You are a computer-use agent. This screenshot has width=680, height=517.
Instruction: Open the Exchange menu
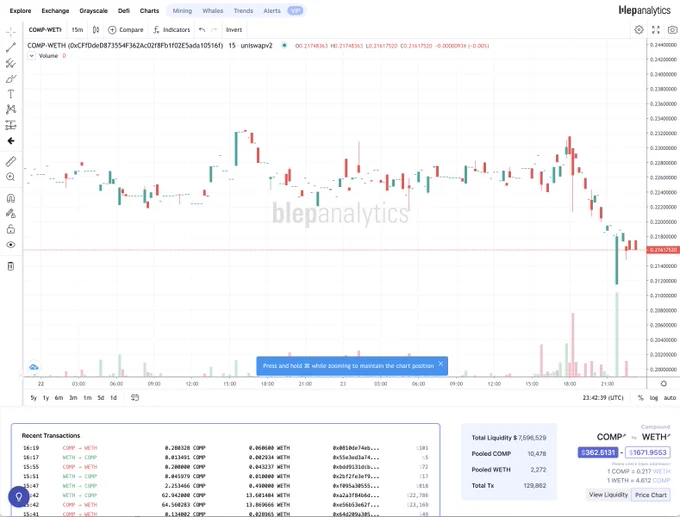tap(55, 10)
